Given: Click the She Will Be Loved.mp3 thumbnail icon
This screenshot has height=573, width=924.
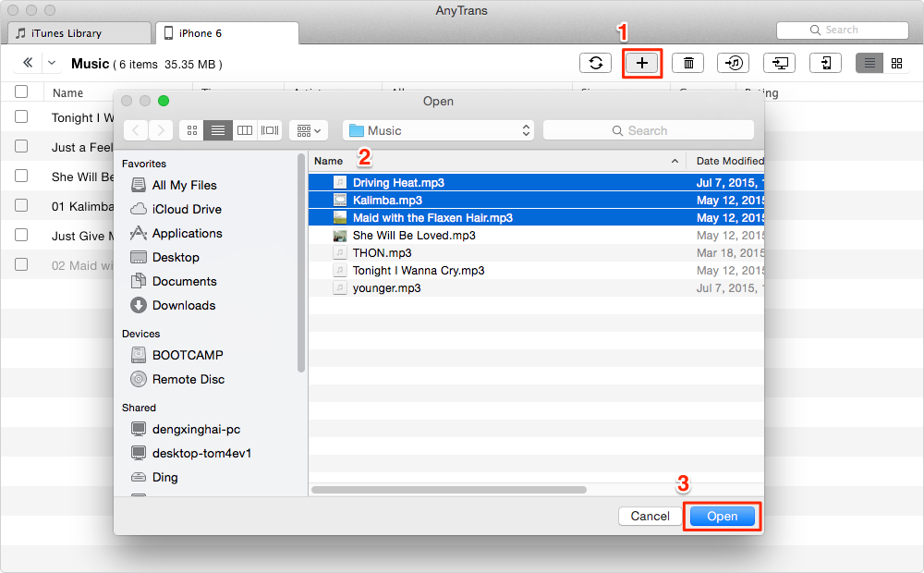Looking at the screenshot, I should click(340, 236).
